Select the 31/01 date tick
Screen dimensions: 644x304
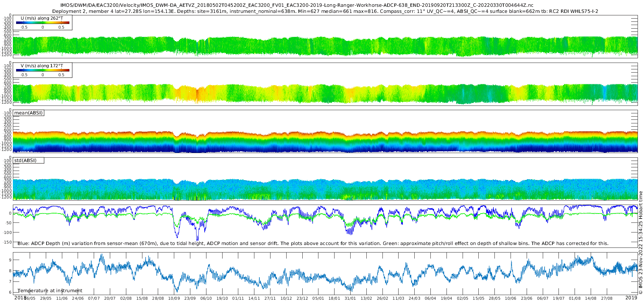[x=350, y=298]
